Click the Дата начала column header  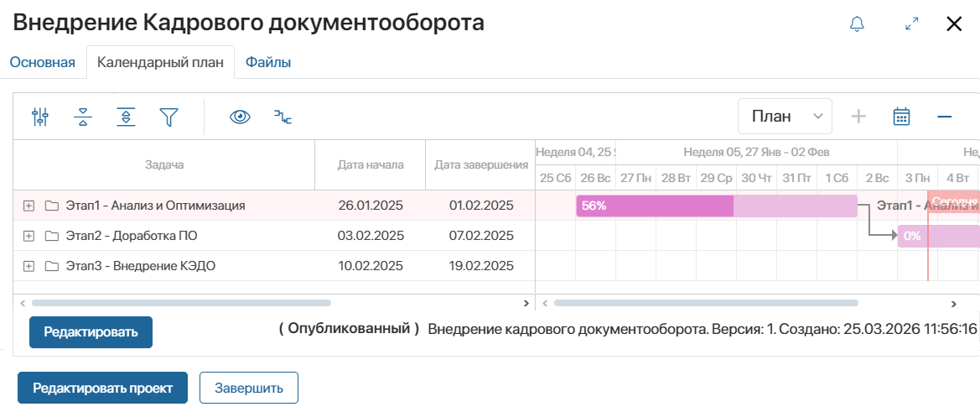[x=371, y=165]
